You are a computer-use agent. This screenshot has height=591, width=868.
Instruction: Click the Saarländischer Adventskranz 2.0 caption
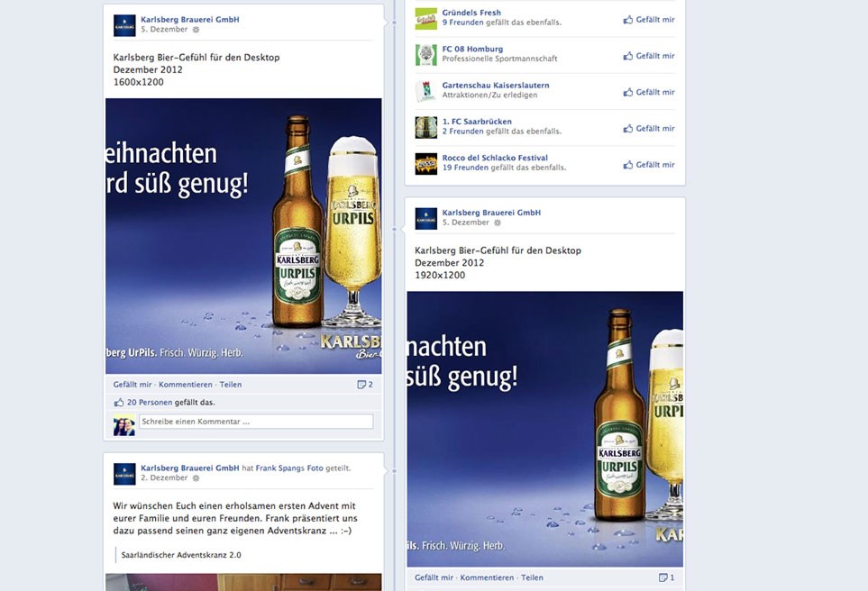point(181,555)
